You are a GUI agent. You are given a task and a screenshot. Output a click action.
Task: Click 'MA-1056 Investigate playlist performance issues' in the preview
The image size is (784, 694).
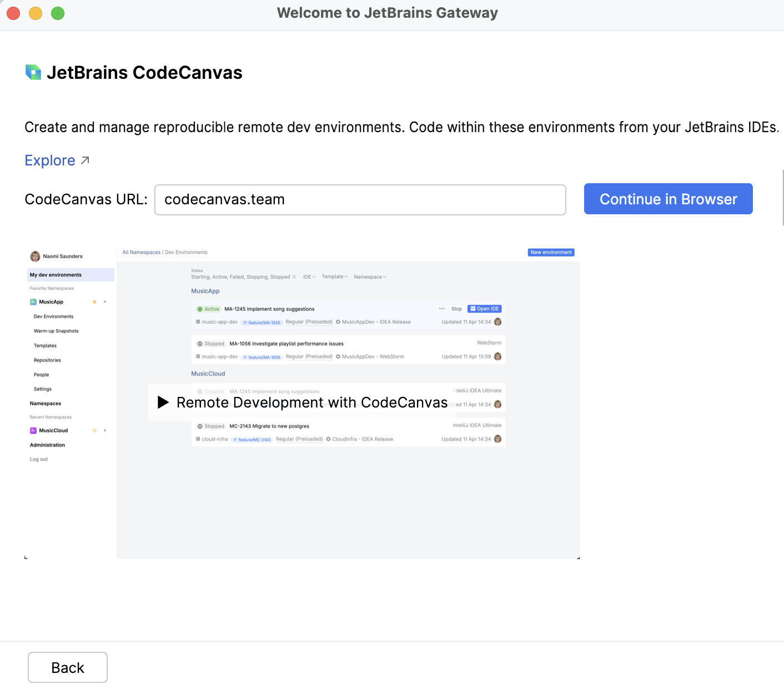(x=287, y=344)
